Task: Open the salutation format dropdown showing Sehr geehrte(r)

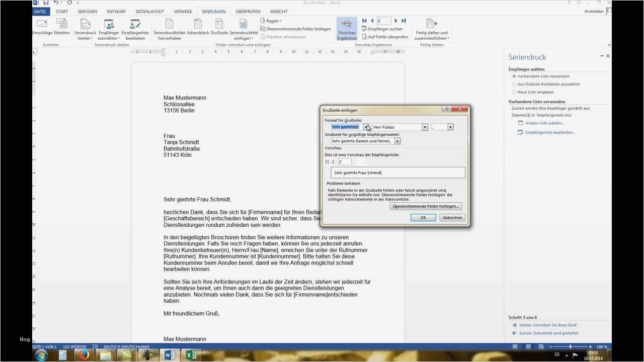Action: [367, 127]
